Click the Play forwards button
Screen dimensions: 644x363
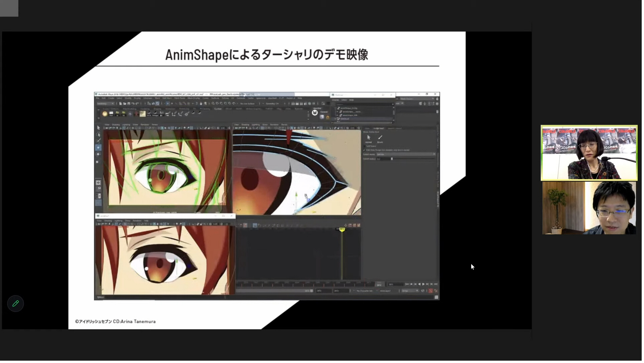pos(423,284)
